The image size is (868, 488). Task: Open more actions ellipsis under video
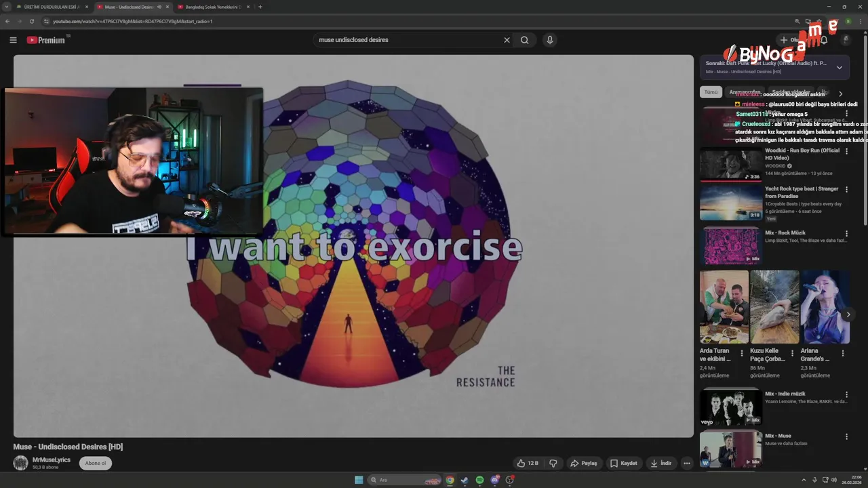click(x=687, y=464)
